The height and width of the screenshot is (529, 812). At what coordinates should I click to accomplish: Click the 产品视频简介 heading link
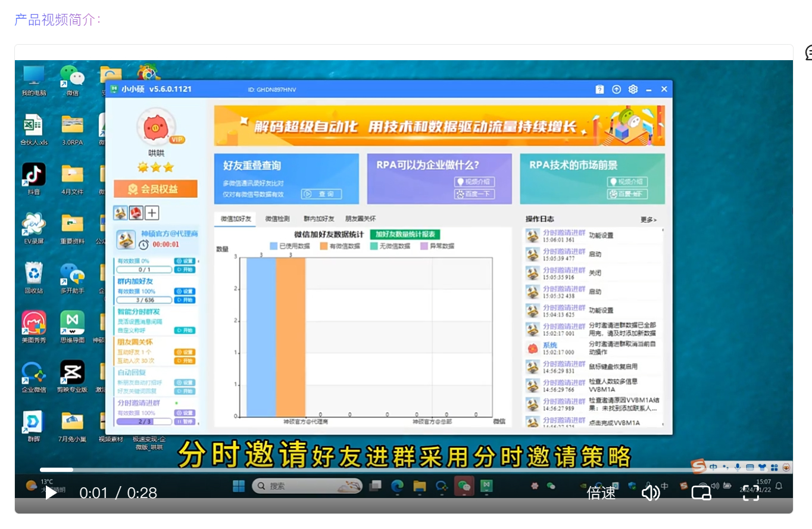pos(58,20)
